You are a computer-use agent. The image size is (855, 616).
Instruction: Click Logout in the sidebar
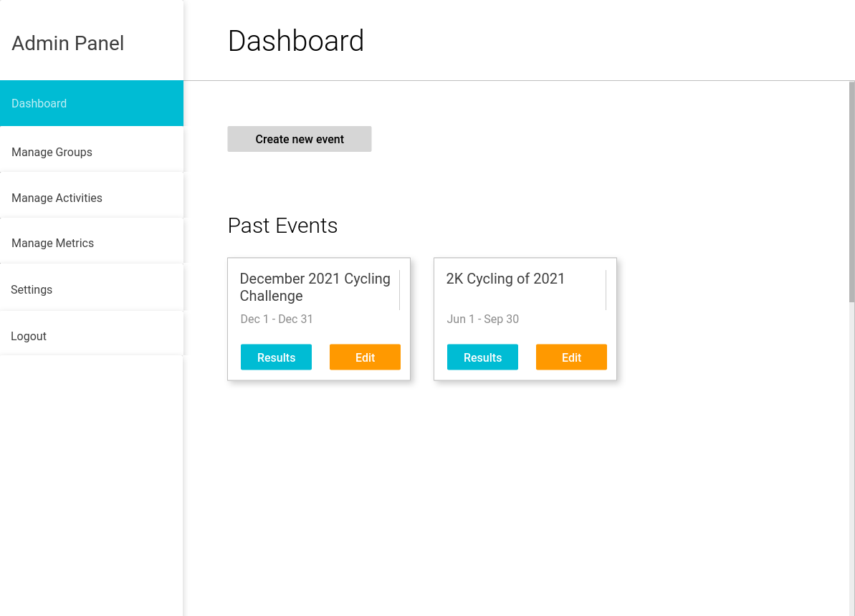pos(91,336)
